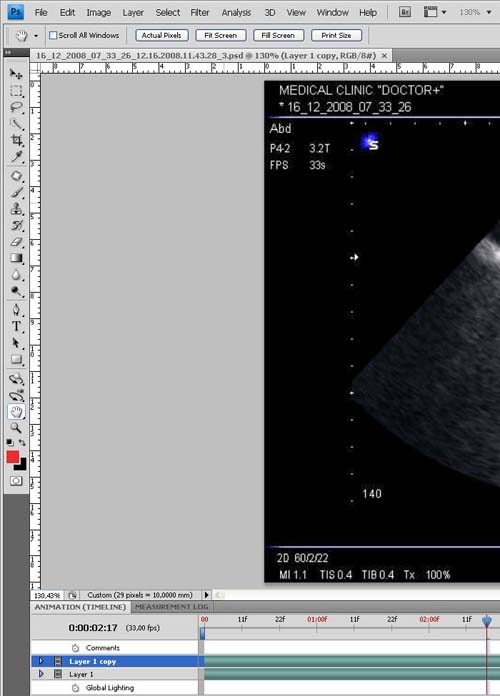Click the work area start marker at 00

tap(202, 633)
